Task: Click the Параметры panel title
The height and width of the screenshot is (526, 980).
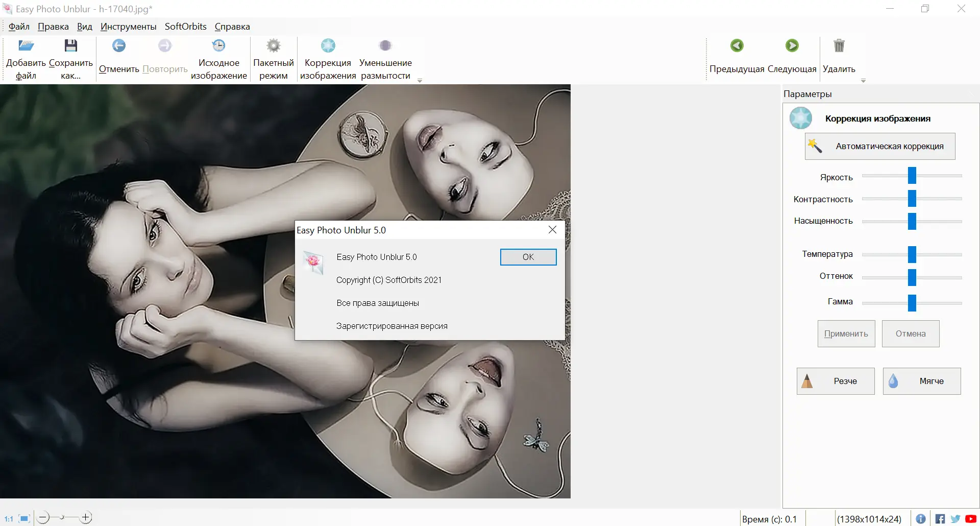Action: (807, 94)
